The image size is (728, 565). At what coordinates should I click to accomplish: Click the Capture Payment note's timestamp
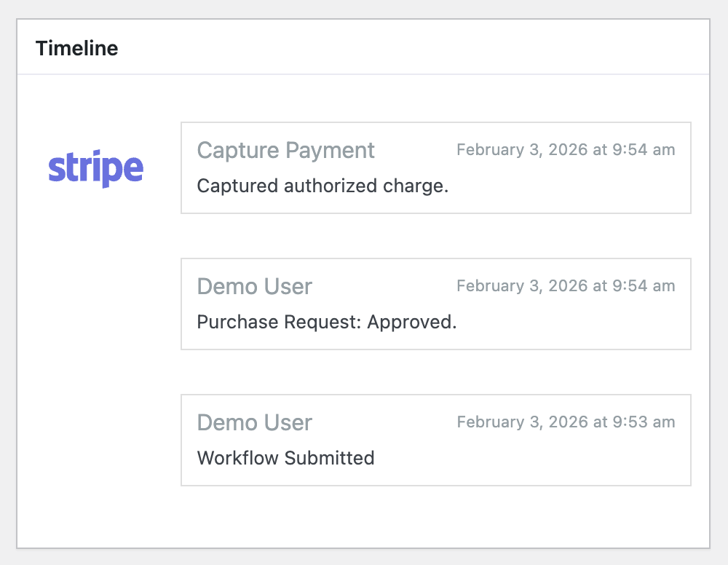[566, 150]
